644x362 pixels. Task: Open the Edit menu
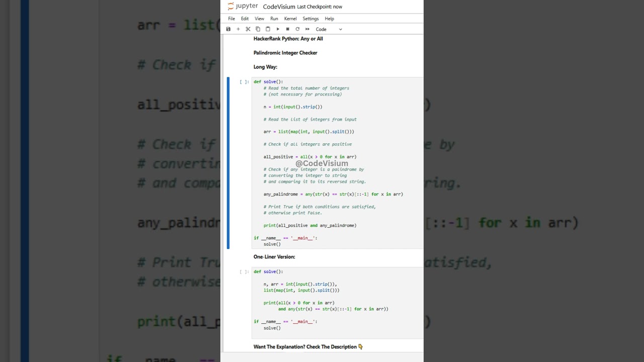pyautogui.click(x=245, y=19)
